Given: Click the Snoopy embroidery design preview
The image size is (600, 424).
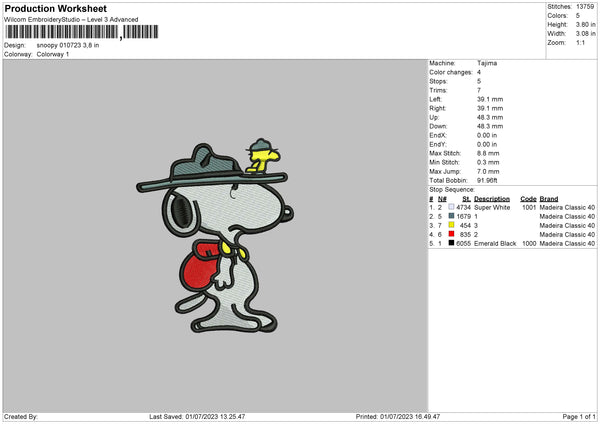Looking at the screenshot, I should coord(215,235).
